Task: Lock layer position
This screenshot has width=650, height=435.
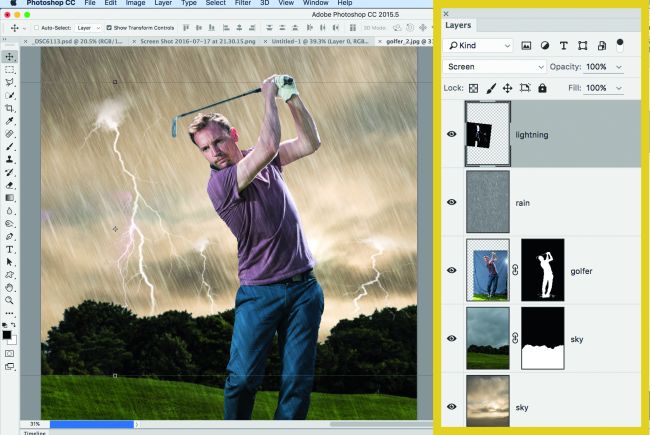Action: click(x=507, y=88)
